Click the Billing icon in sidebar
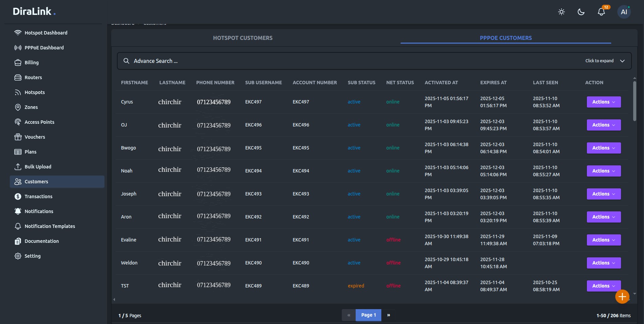This screenshot has width=644, height=324. point(18,62)
